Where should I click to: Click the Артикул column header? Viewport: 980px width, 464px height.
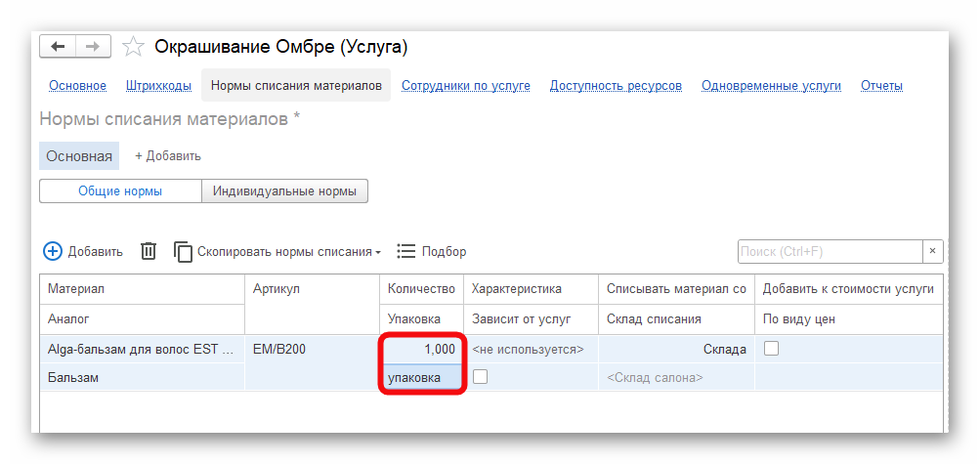(x=312, y=304)
